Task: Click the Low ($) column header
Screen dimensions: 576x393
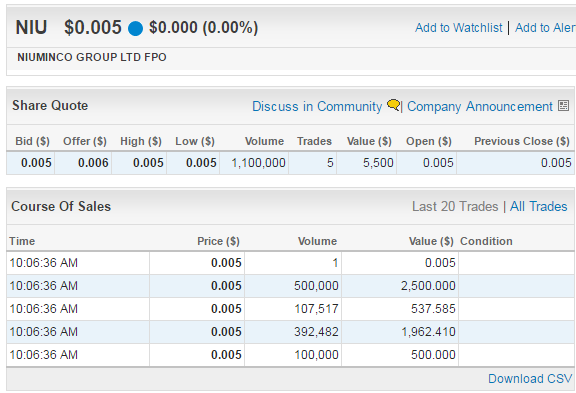Action: [195, 141]
